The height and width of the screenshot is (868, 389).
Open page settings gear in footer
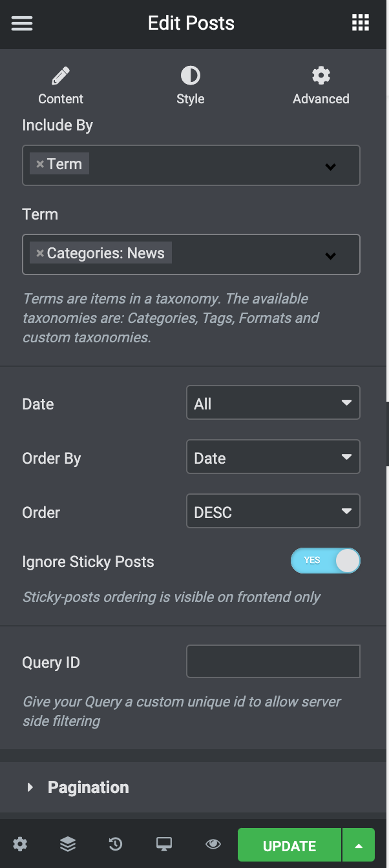(20, 844)
